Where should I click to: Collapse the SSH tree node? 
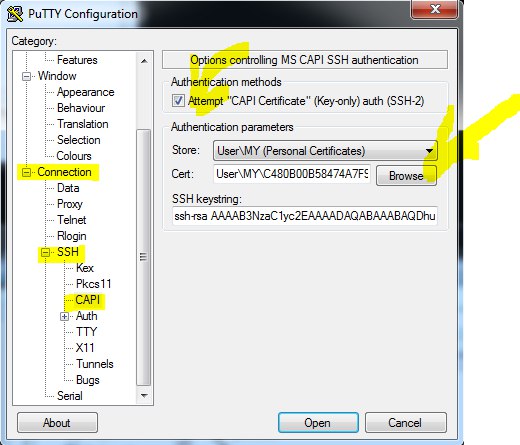[45, 252]
